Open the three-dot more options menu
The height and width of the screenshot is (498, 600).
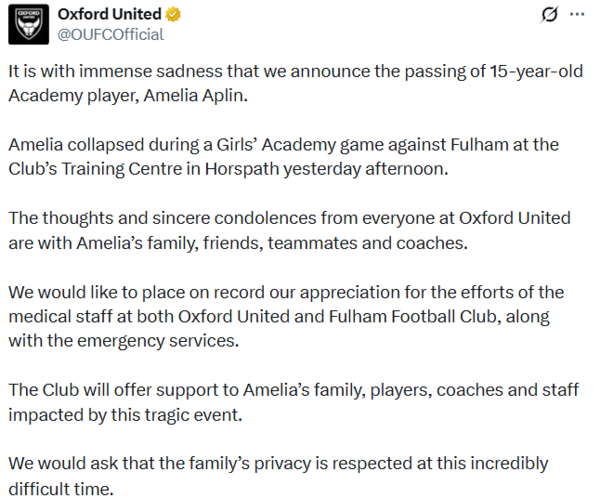[x=577, y=15]
